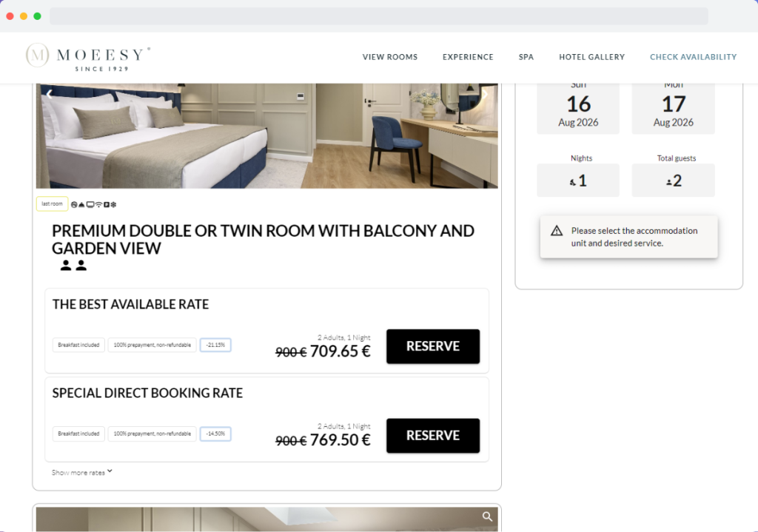
Task: Click the yellow minimize window button
Action: point(24,16)
